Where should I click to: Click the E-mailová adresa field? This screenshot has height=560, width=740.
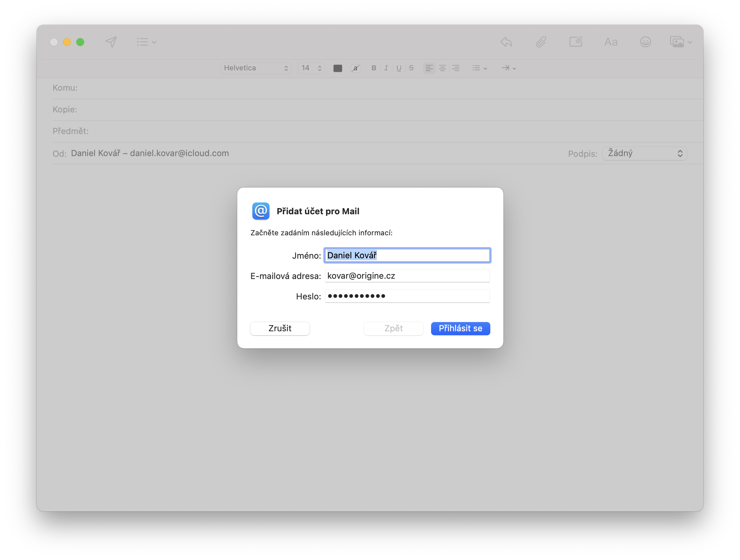pyautogui.click(x=407, y=276)
